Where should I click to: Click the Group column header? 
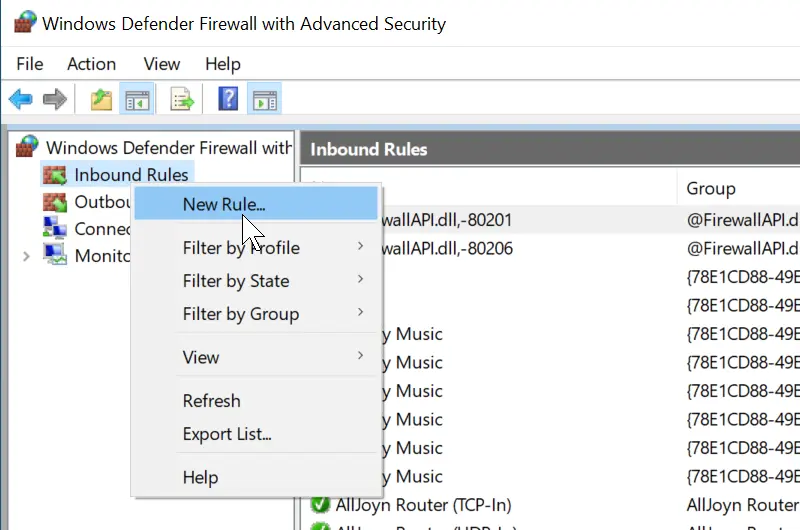(711, 188)
